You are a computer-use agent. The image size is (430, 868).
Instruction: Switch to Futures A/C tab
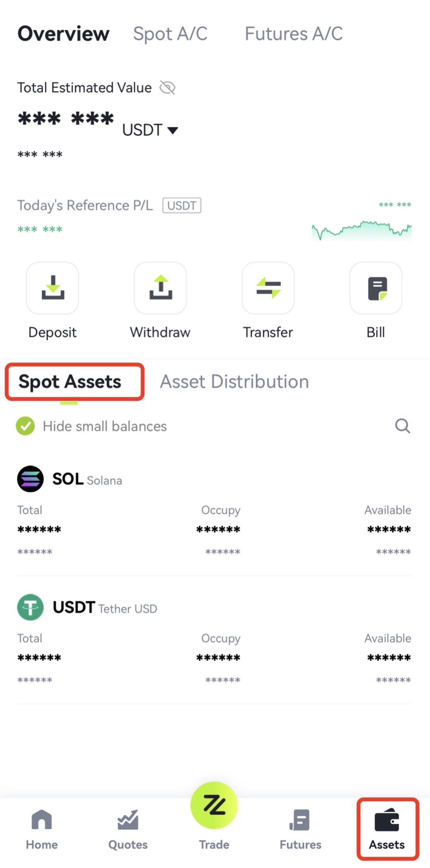(294, 34)
